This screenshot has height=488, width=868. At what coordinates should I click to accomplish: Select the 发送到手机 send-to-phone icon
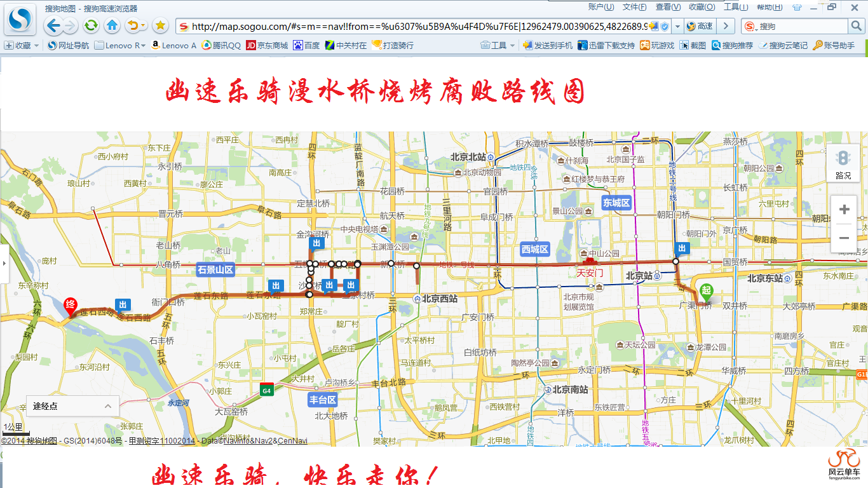(529, 45)
